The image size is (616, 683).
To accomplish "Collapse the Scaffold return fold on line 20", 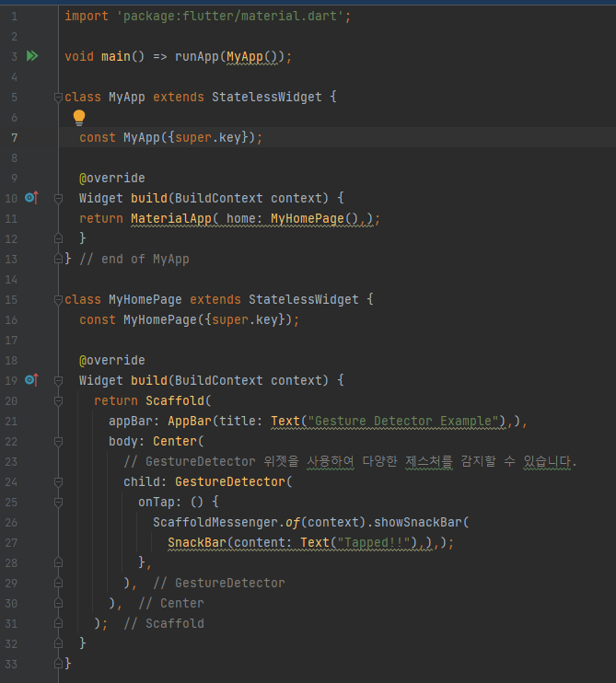I will pos(58,400).
